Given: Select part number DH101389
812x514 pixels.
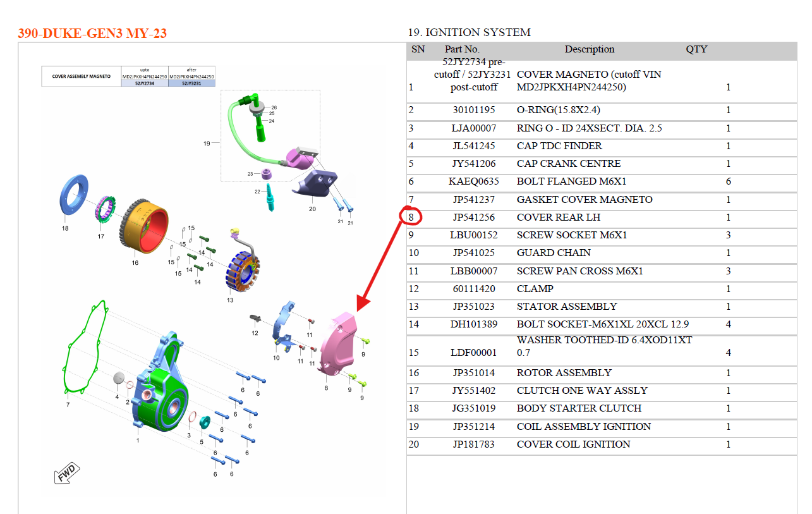Looking at the screenshot, I should [x=474, y=324].
